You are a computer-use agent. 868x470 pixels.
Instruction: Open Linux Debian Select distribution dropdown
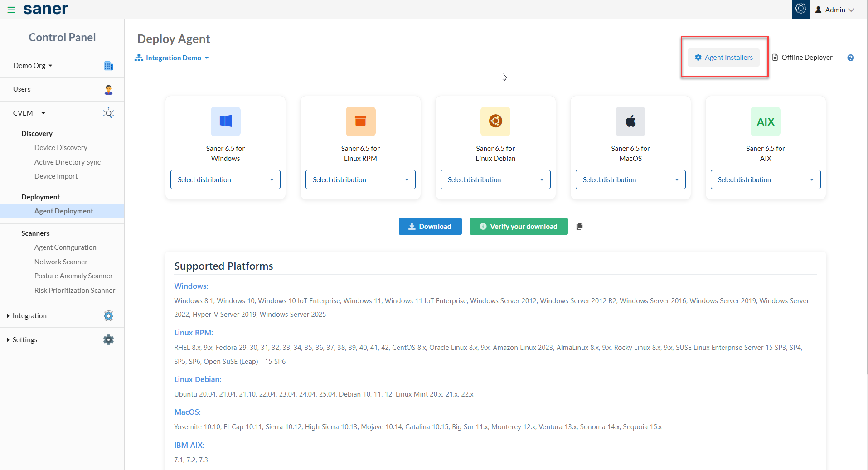click(x=495, y=179)
